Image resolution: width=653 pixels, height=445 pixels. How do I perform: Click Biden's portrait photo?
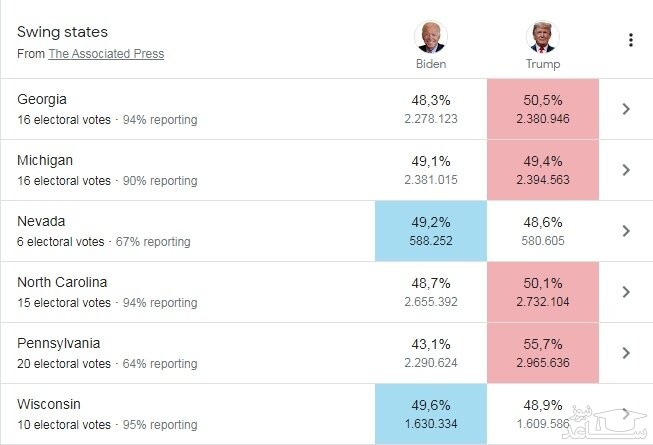431,37
